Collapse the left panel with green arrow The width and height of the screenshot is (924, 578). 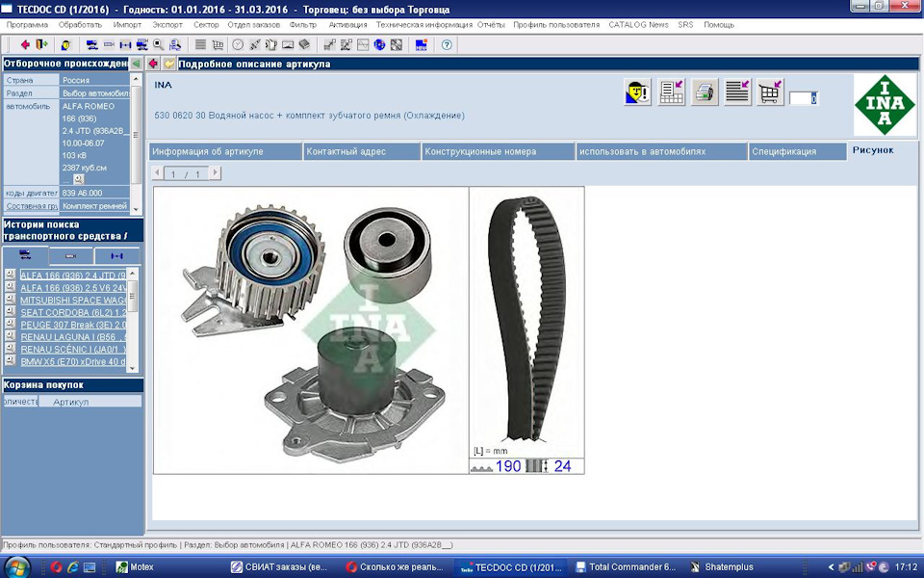coord(136,64)
